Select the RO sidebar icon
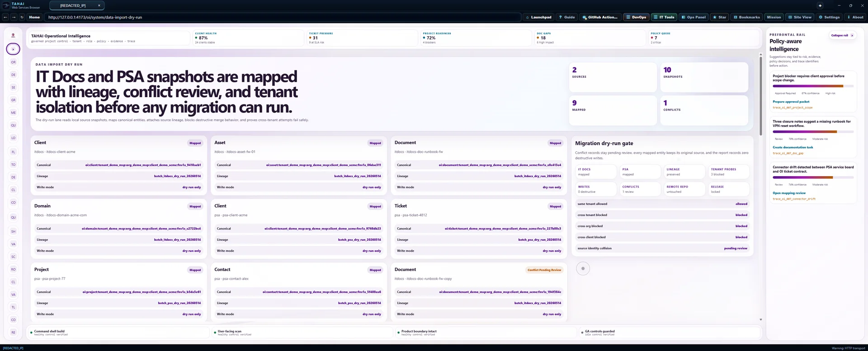Viewport: 868px width, 351px height. tap(13, 269)
